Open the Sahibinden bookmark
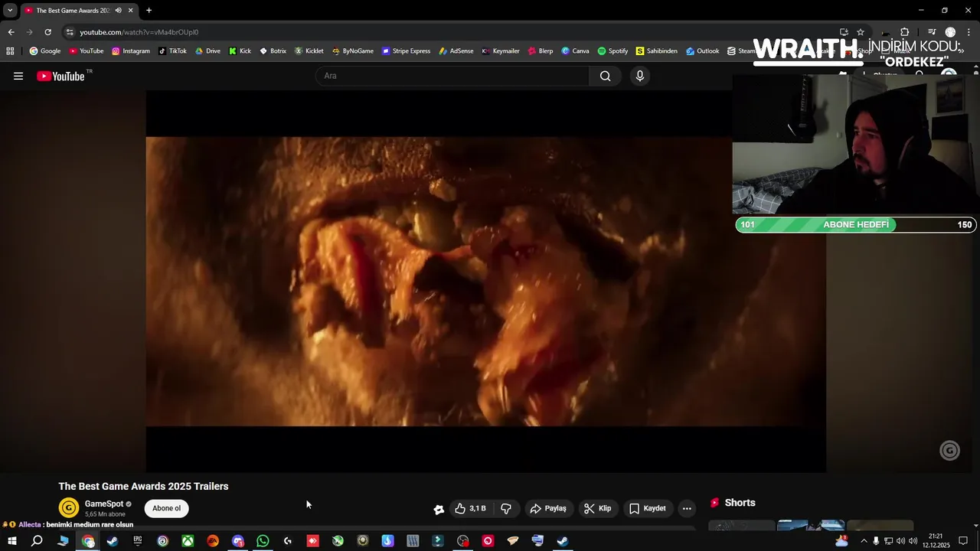 pyautogui.click(x=656, y=51)
